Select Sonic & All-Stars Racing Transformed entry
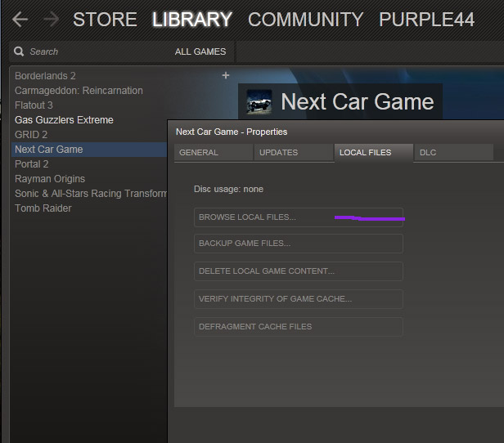 click(x=91, y=194)
